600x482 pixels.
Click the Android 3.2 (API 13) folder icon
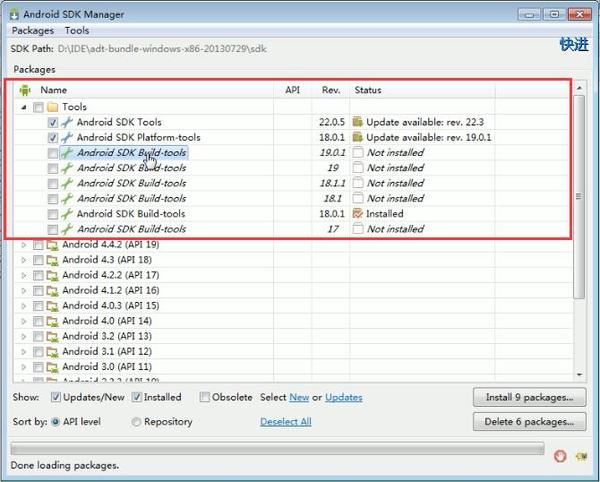[x=52, y=337]
